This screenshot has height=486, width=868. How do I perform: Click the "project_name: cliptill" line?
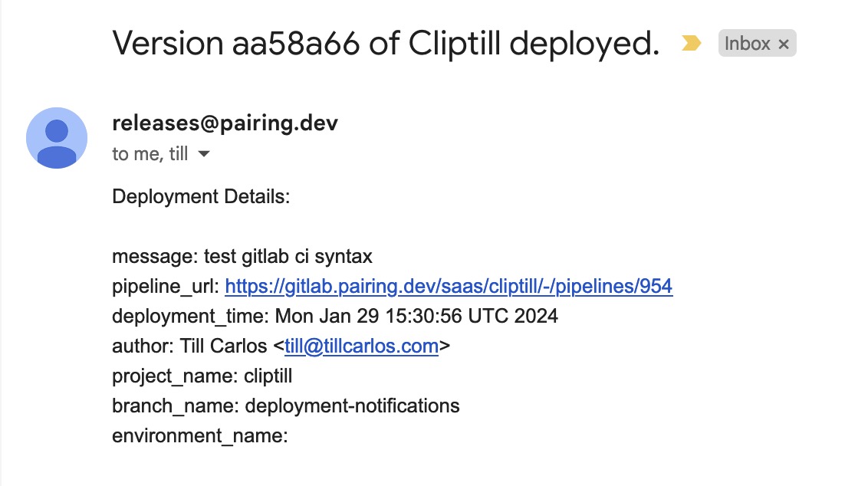[202, 376]
